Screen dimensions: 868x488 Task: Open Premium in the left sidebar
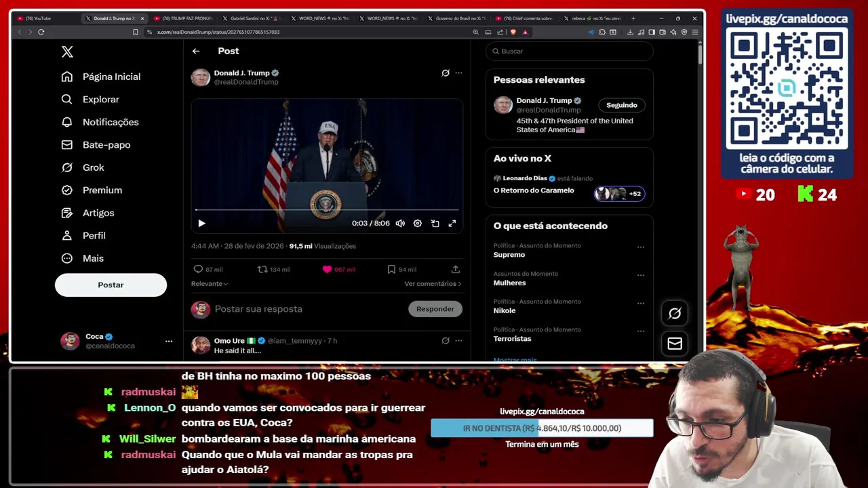pos(66,190)
